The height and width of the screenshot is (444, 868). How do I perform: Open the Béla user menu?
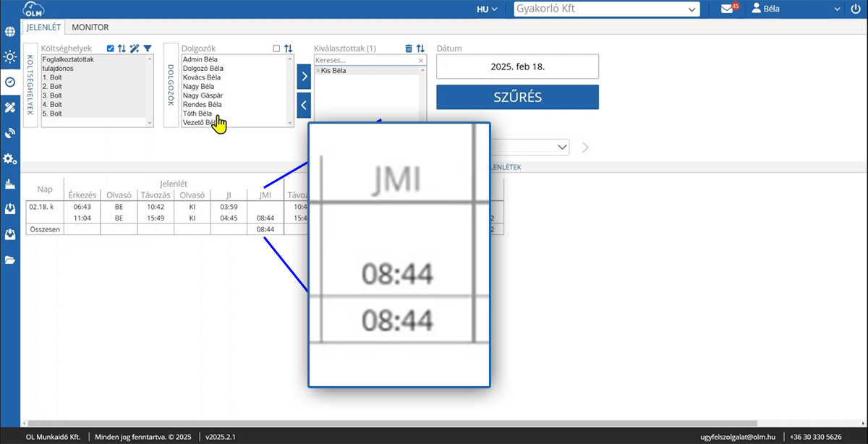pos(796,9)
